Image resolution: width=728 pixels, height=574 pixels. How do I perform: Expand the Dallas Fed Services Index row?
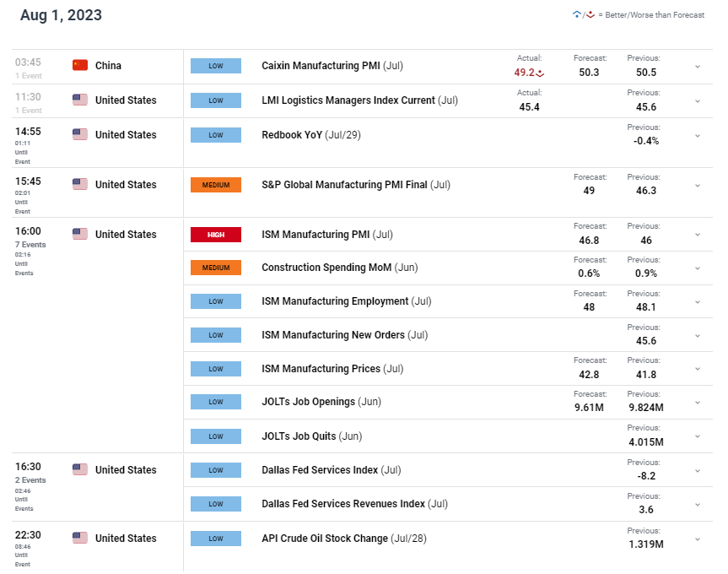(698, 470)
